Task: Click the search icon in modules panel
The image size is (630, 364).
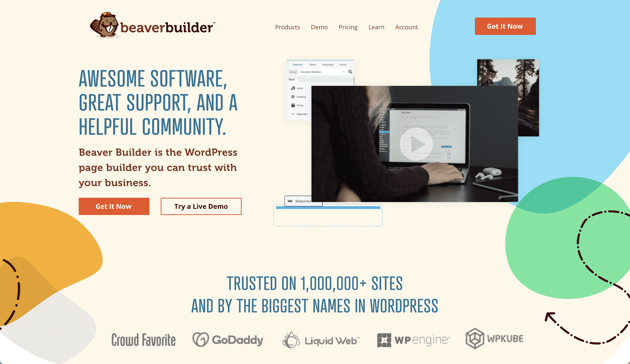Action: click(x=350, y=72)
